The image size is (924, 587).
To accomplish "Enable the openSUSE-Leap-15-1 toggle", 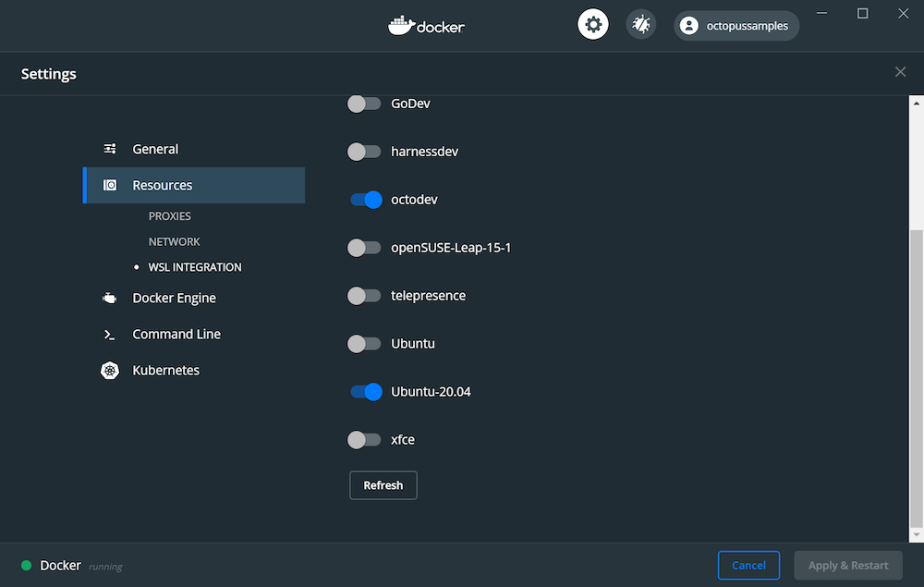I will [x=364, y=248].
